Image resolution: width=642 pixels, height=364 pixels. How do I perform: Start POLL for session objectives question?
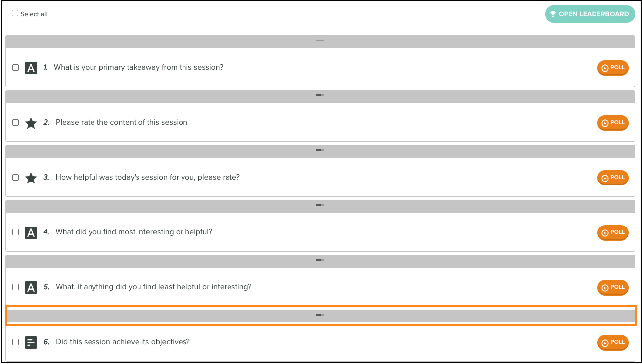pyautogui.click(x=613, y=342)
